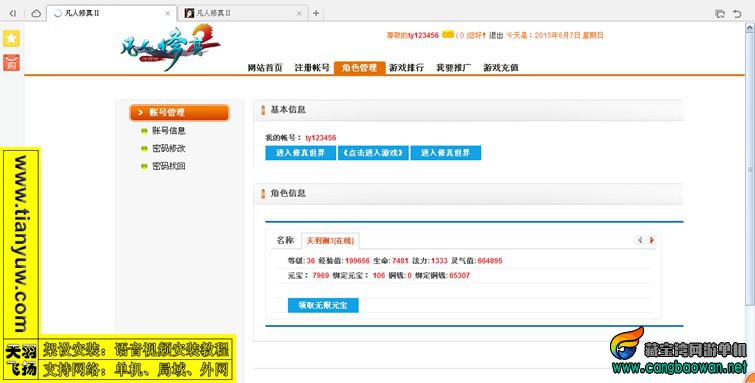Click the window restore icon top right
The height and width of the screenshot is (383, 755).
720,13
